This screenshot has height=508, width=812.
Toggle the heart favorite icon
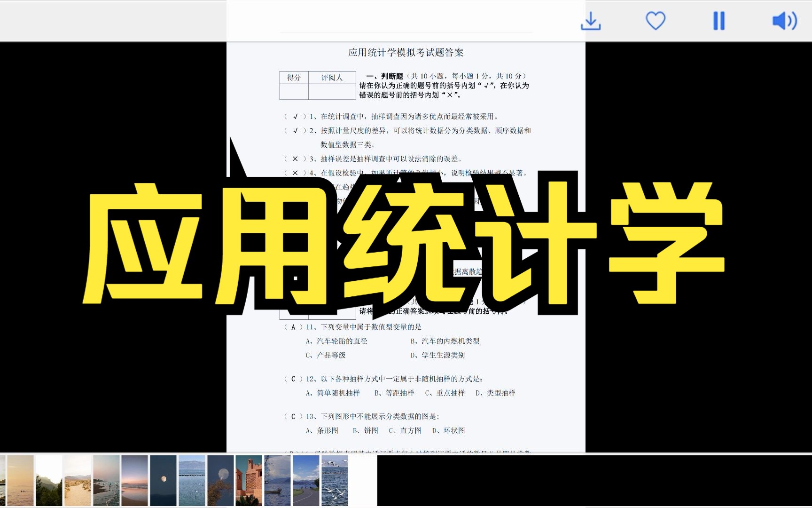coord(656,21)
